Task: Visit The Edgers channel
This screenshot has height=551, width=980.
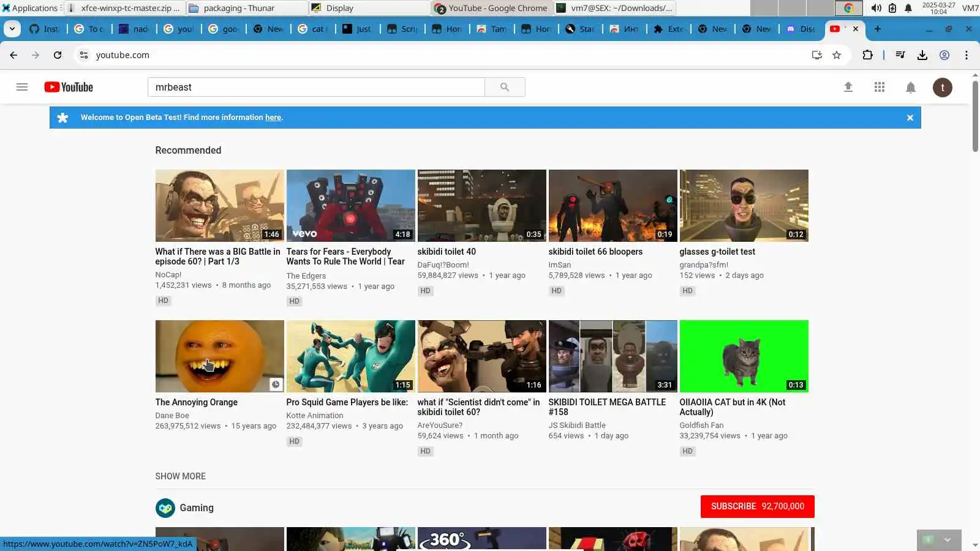Action: point(306,276)
